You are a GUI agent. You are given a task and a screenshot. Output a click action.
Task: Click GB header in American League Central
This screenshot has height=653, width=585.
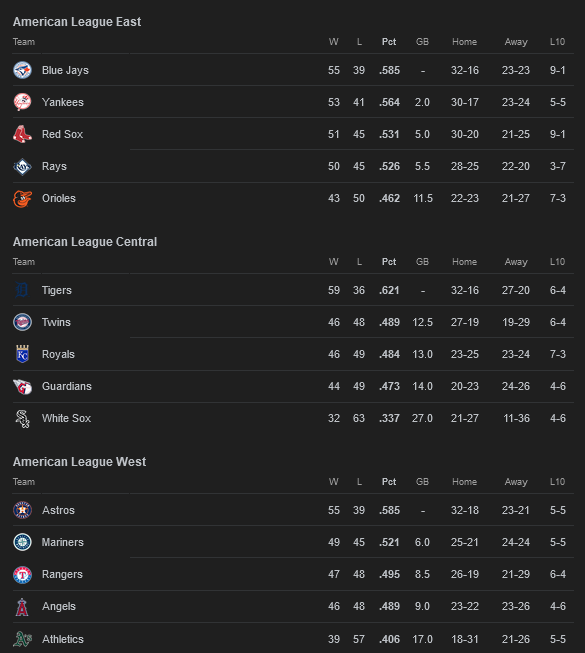[422, 262]
